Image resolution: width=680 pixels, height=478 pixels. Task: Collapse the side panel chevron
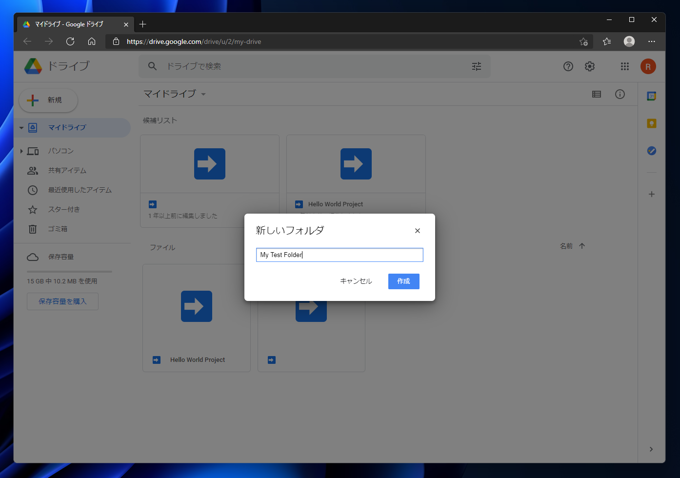click(651, 449)
